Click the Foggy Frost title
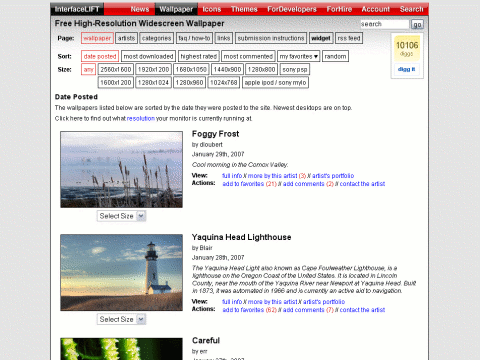The width and height of the screenshot is (480, 360). [x=215, y=134]
